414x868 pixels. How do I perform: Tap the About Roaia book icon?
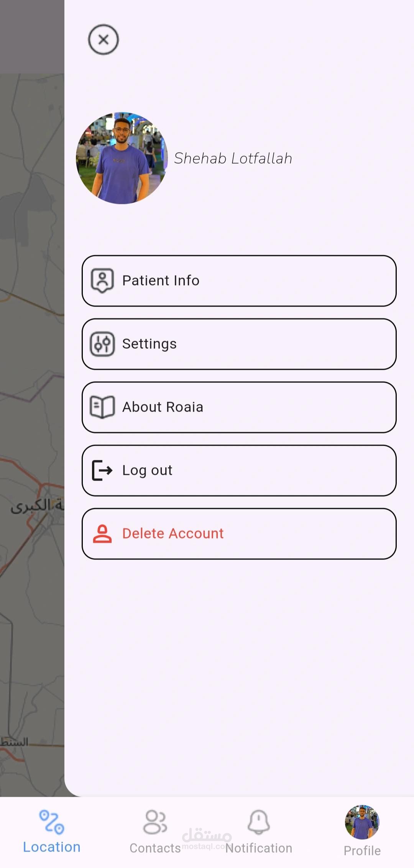point(102,407)
